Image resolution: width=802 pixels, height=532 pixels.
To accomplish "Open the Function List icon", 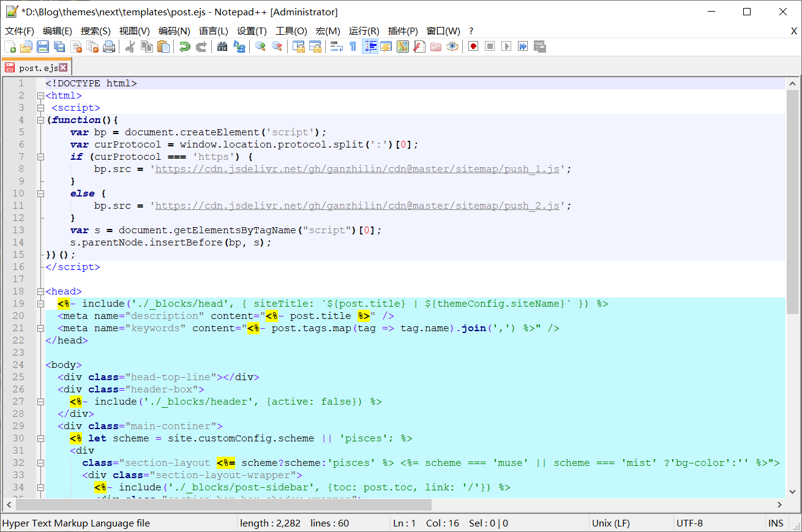I will tap(419, 47).
